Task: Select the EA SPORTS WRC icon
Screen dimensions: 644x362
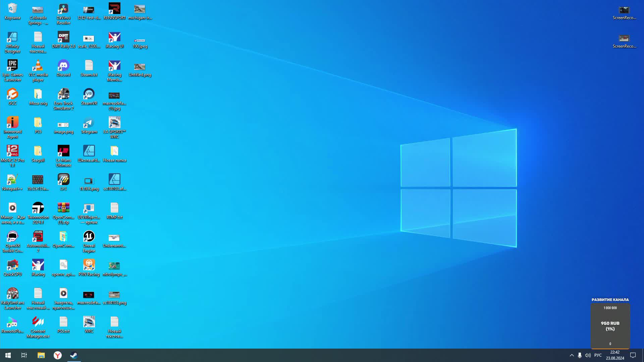Action: click(x=114, y=128)
